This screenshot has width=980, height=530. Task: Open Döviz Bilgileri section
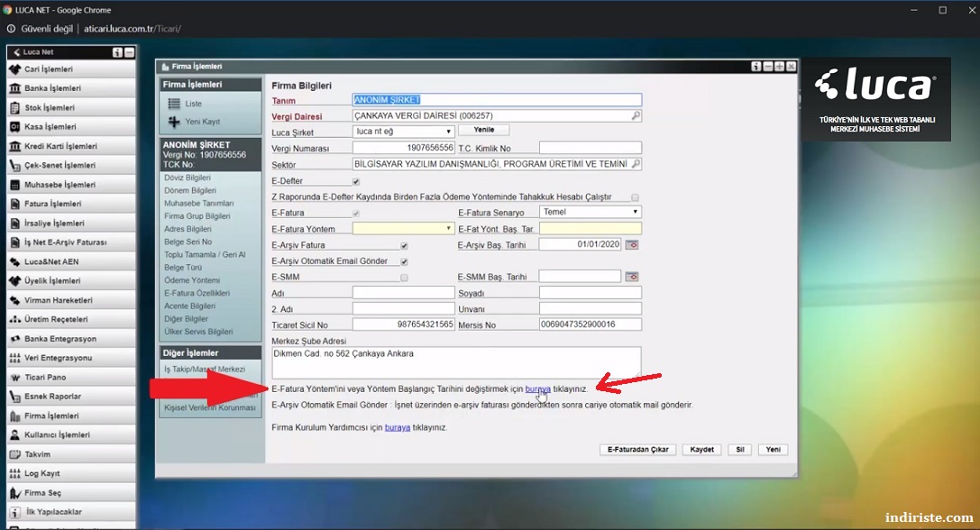[188, 178]
